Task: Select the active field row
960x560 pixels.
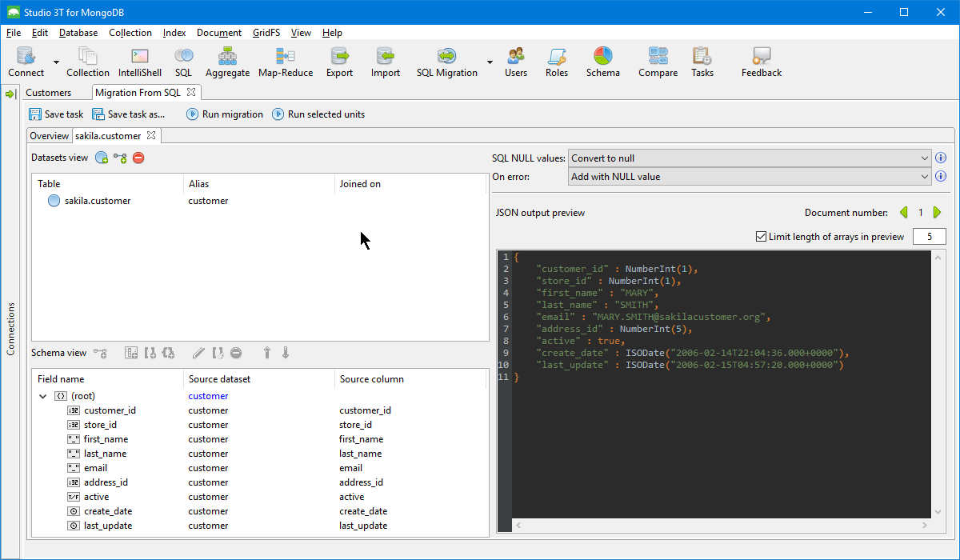Action: coord(260,497)
